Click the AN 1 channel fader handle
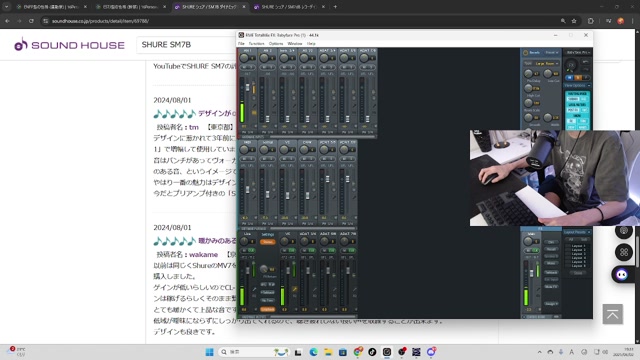The image size is (640, 360). point(247,88)
